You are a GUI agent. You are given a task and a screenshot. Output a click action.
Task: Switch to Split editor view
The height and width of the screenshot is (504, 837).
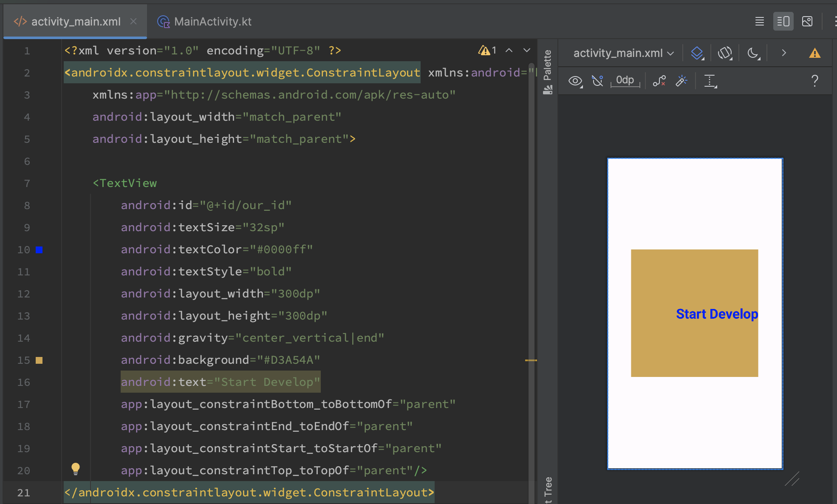pyautogui.click(x=783, y=21)
